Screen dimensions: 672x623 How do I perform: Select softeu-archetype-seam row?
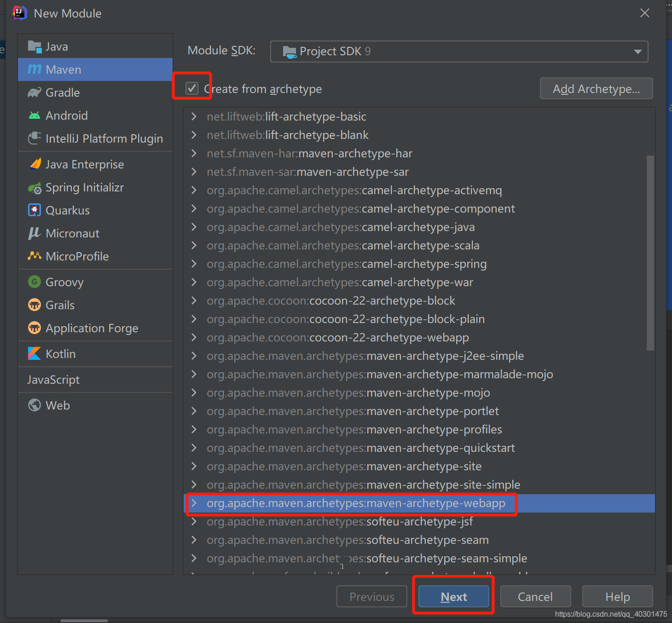(x=419, y=540)
